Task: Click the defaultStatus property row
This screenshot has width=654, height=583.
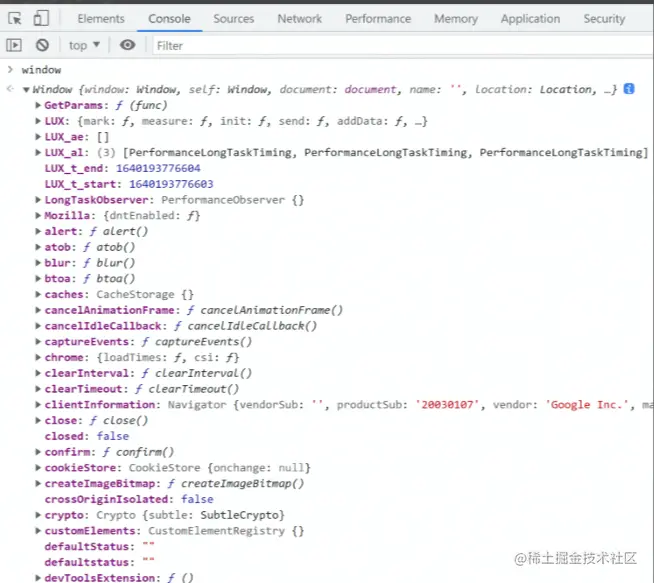Action: (x=100, y=546)
